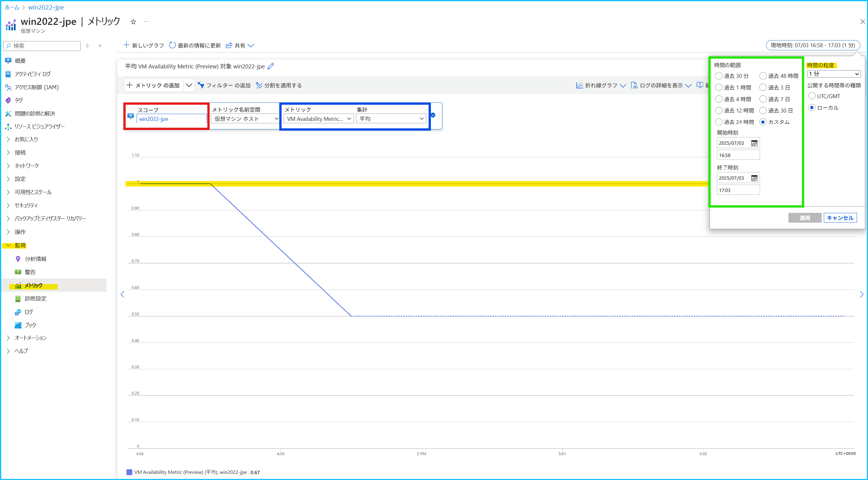Click the キャンセル button
The width and height of the screenshot is (868, 480).
click(x=840, y=218)
